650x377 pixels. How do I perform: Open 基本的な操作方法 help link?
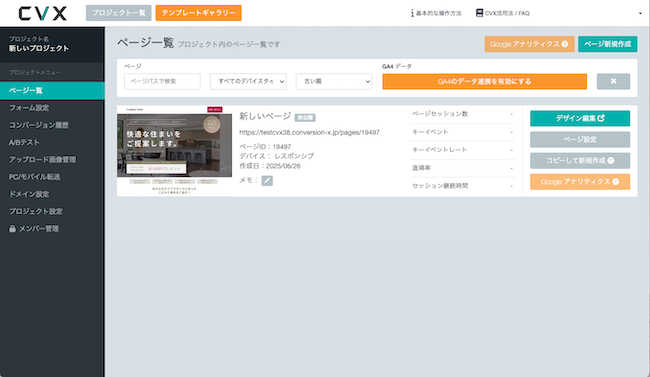pos(439,13)
